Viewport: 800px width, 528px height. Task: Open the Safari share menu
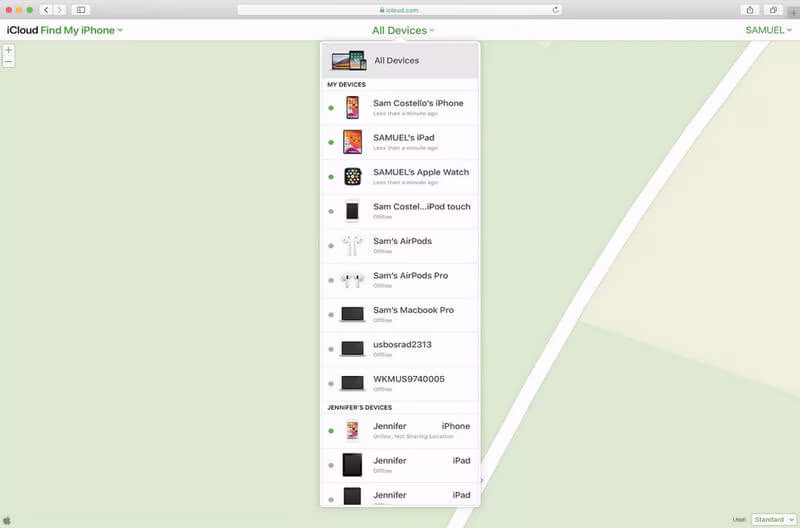(749, 10)
